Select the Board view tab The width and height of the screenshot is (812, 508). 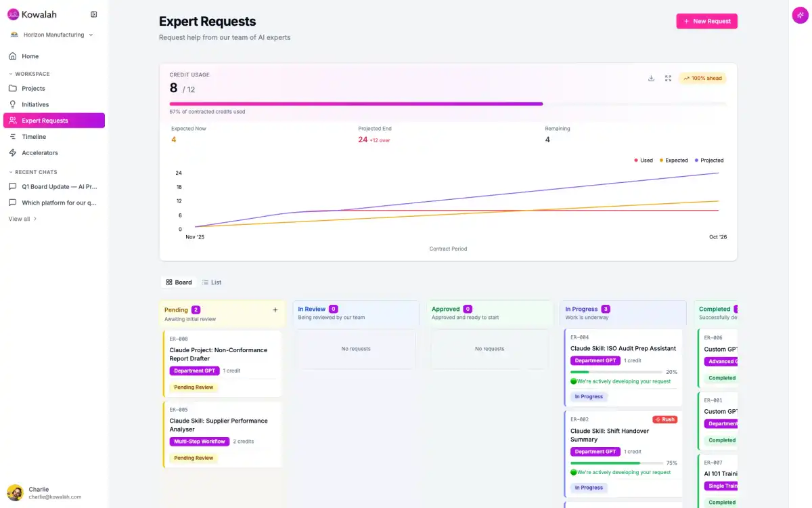pos(179,282)
